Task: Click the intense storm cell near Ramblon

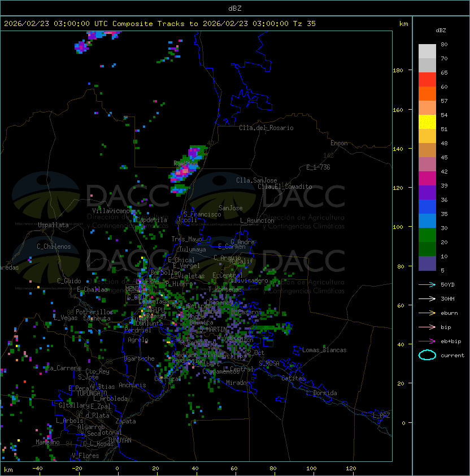Action: (x=184, y=172)
